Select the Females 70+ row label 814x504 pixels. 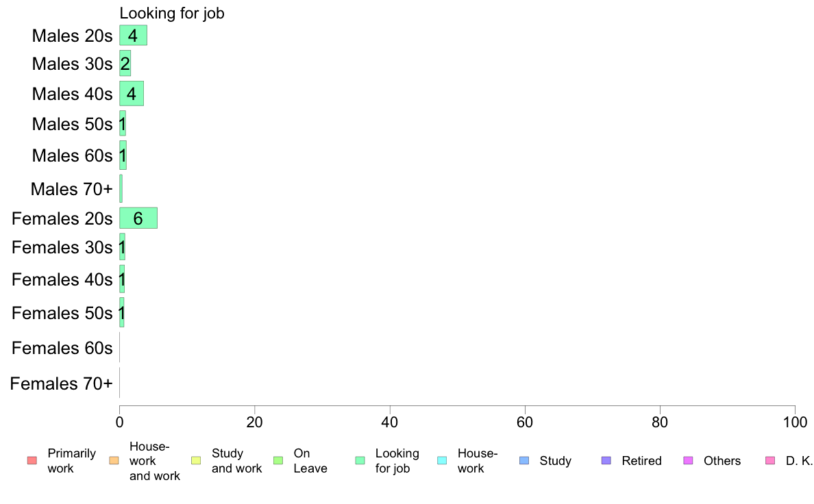61,383
